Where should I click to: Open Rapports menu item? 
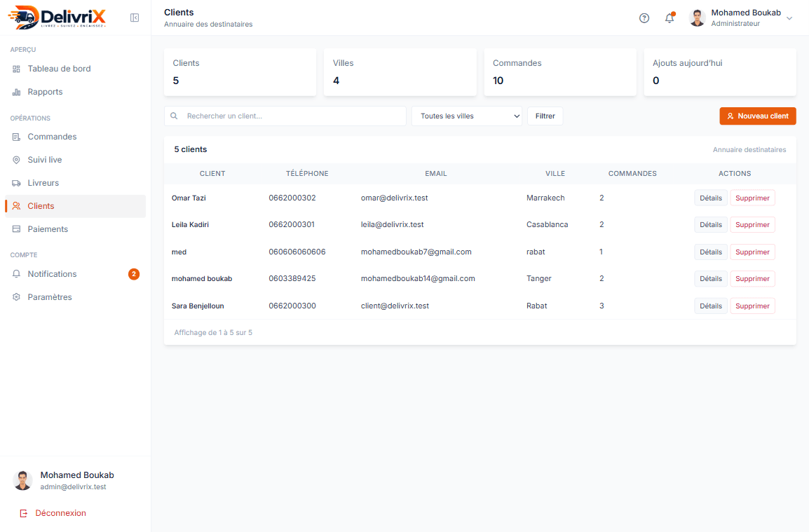click(75, 92)
